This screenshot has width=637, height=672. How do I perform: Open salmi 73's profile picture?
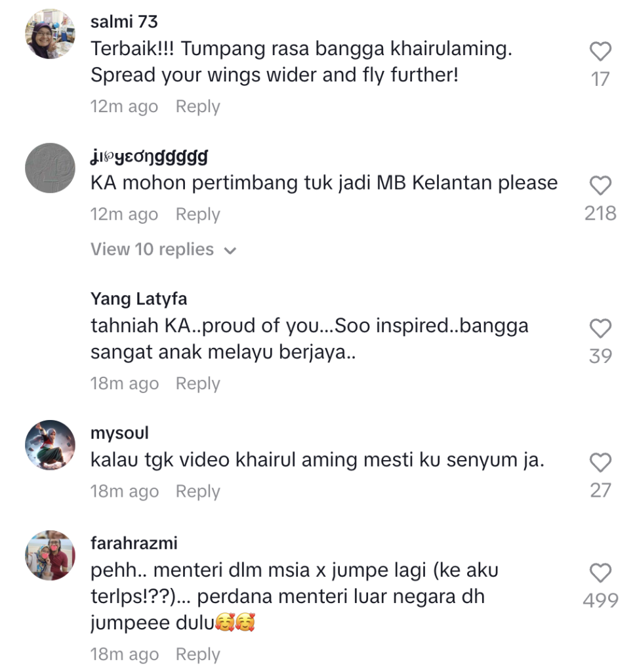[x=50, y=34]
